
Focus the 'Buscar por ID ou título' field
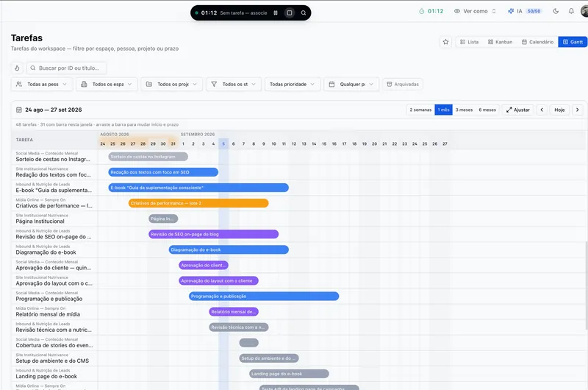click(x=67, y=68)
